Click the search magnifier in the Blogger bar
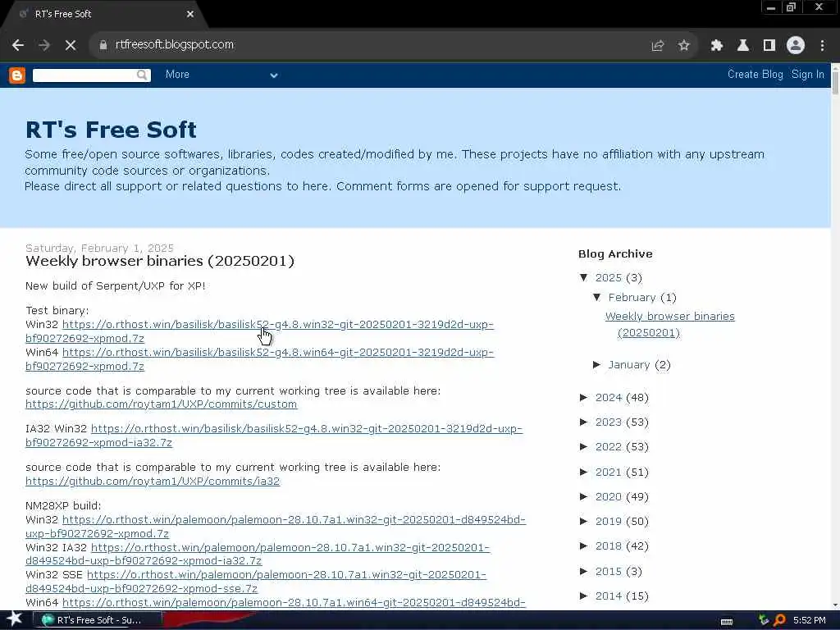Viewport: 840px width, 630px height. click(x=141, y=75)
